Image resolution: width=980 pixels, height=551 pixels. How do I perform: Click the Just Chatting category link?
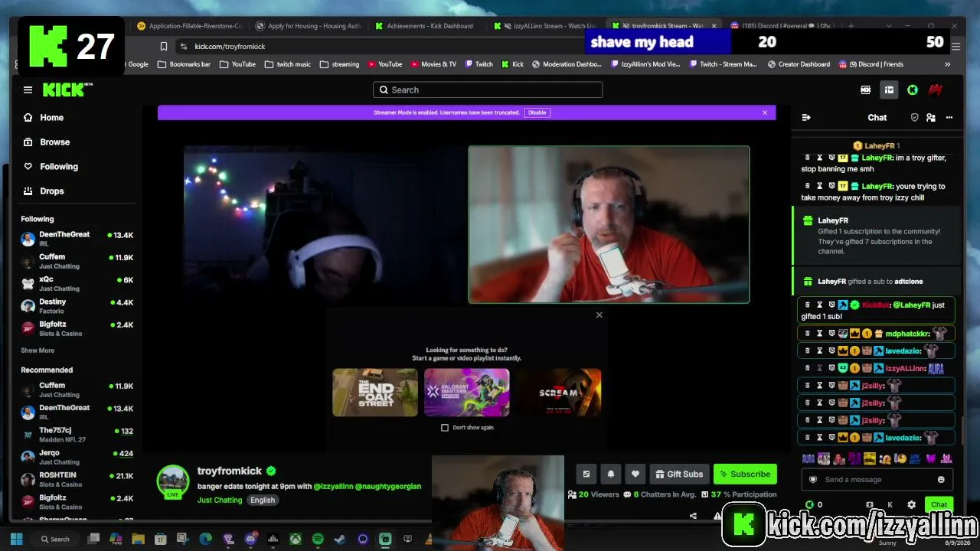tap(220, 500)
